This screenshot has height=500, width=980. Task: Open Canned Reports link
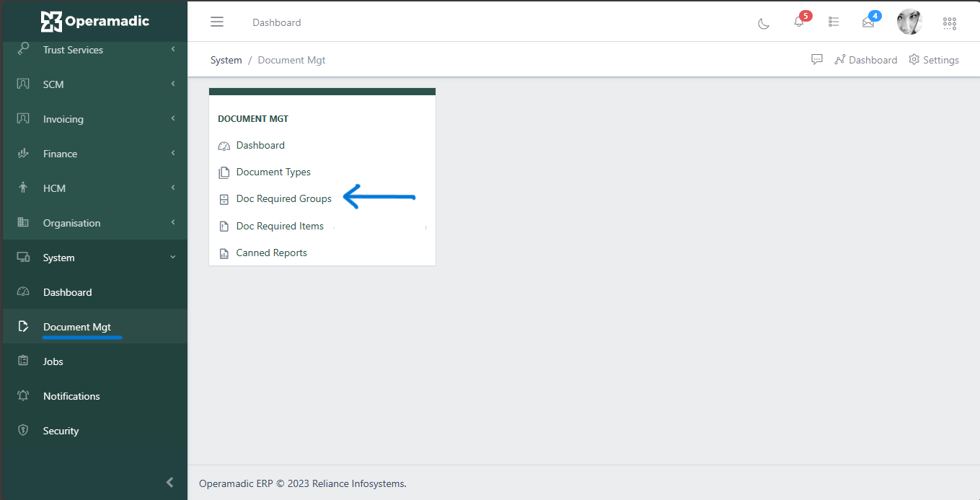pos(272,253)
